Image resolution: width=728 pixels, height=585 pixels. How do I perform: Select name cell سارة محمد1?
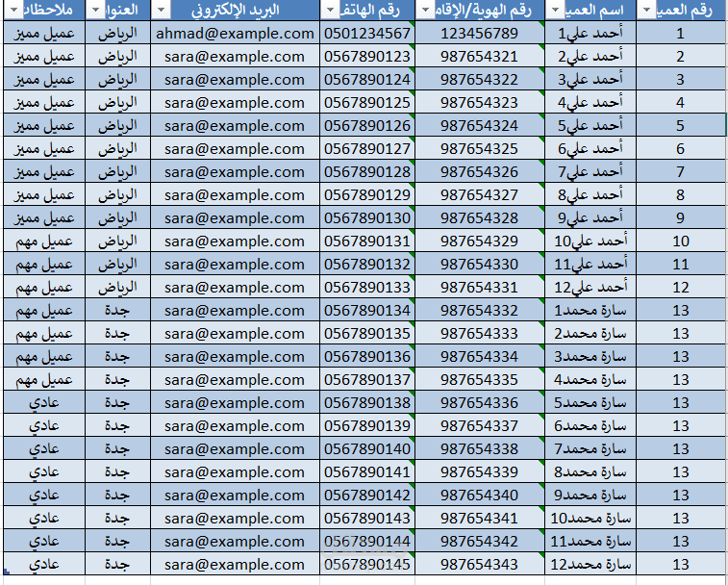590,311
